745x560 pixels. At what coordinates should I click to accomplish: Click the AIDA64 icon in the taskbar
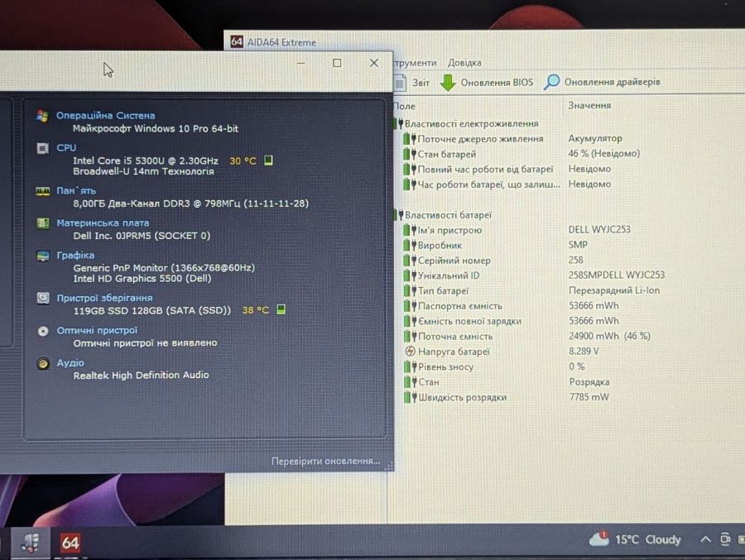(70, 543)
